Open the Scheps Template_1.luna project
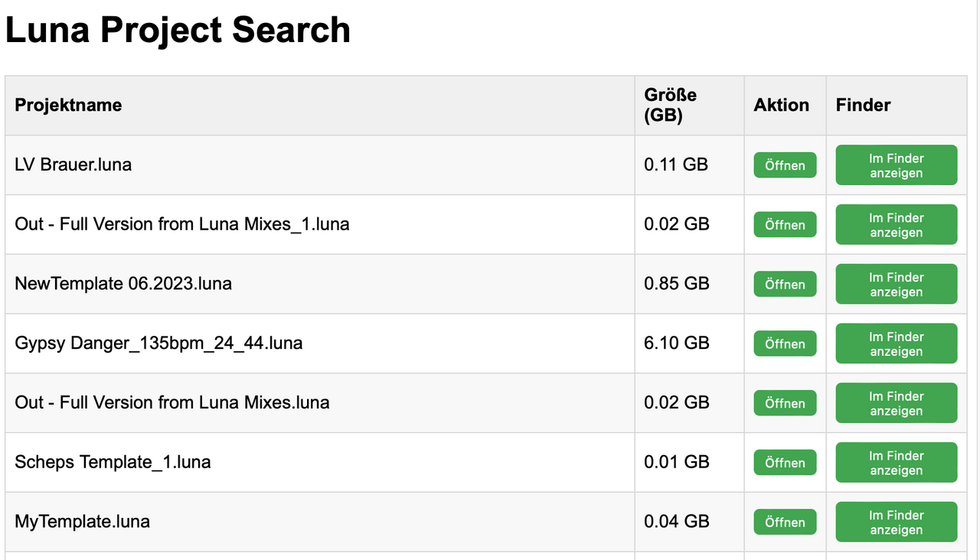980x560 pixels. [785, 462]
